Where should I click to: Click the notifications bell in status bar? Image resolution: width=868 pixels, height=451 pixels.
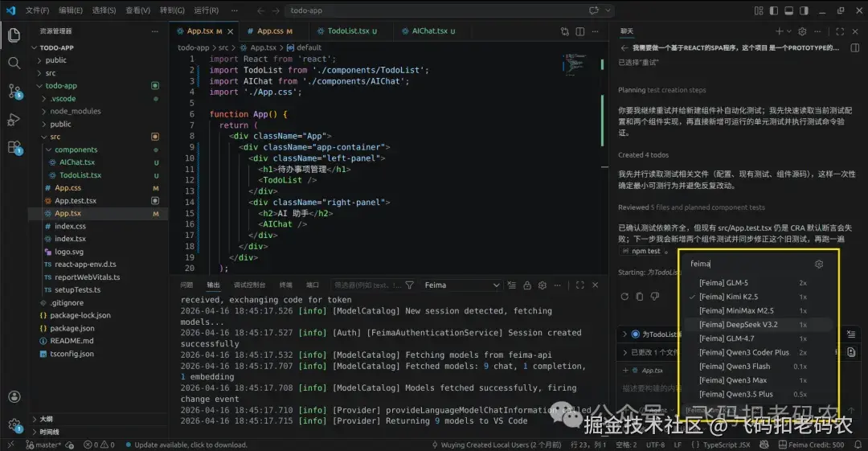tap(858, 445)
